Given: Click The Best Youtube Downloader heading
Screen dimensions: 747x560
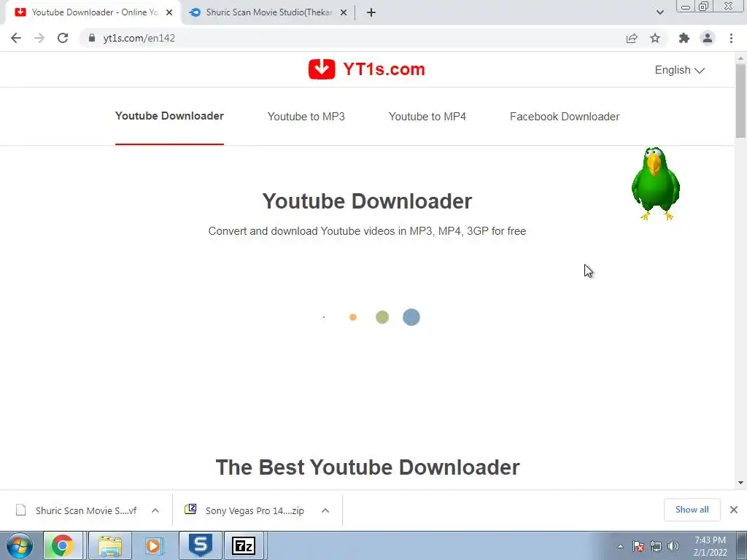Looking at the screenshot, I should click(368, 467).
